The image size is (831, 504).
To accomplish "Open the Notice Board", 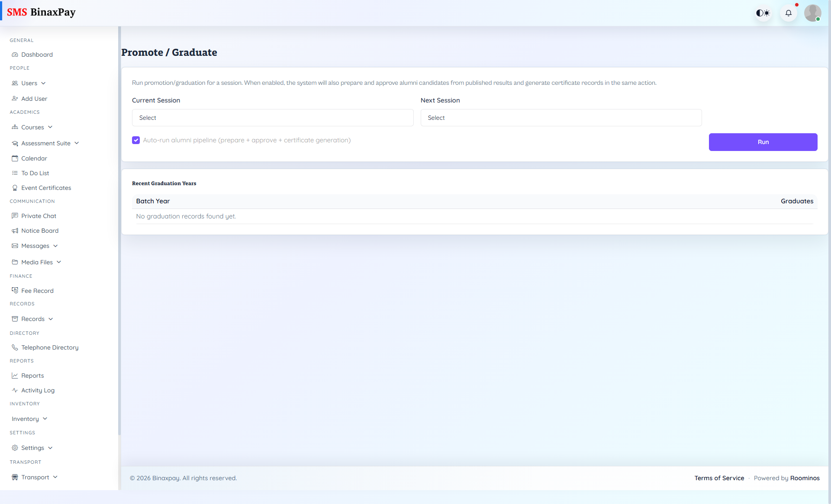I will click(x=40, y=230).
